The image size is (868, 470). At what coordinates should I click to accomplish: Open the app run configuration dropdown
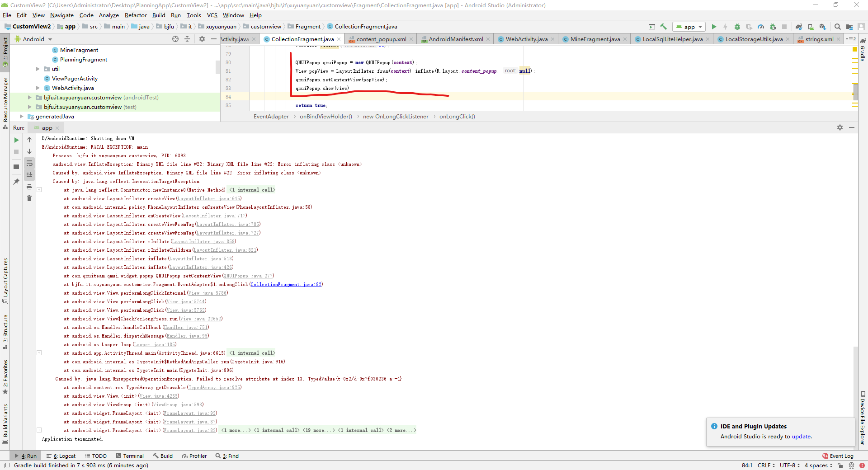[x=689, y=27]
